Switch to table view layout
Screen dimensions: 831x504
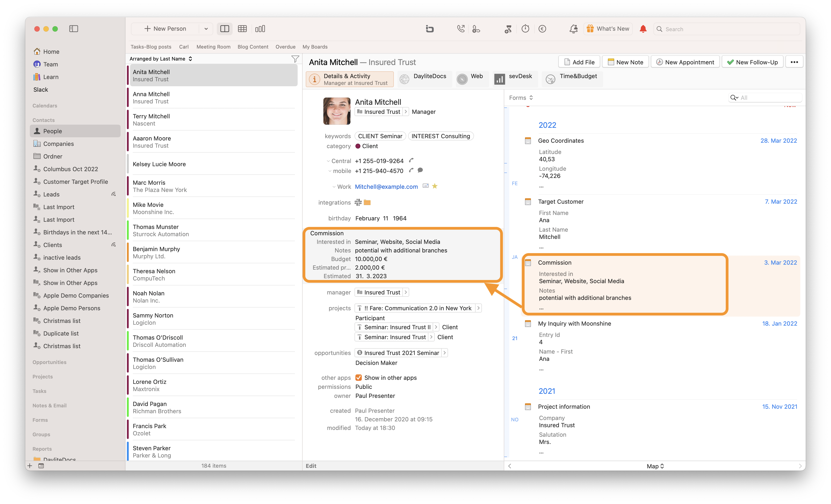pyautogui.click(x=242, y=29)
